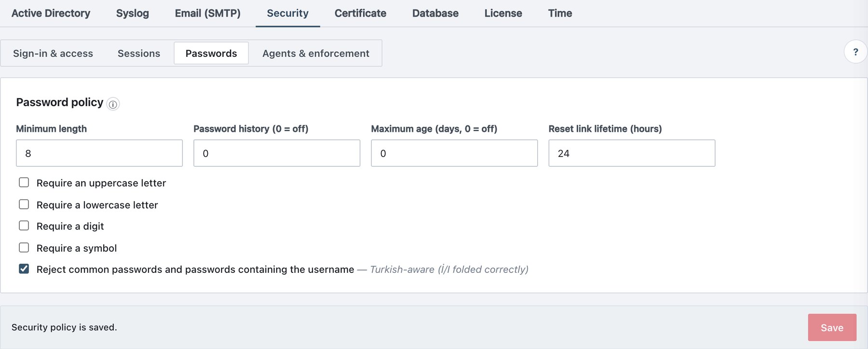Focus the Minimum length field
Image resolution: width=868 pixels, height=349 pixels.
tap(99, 153)
